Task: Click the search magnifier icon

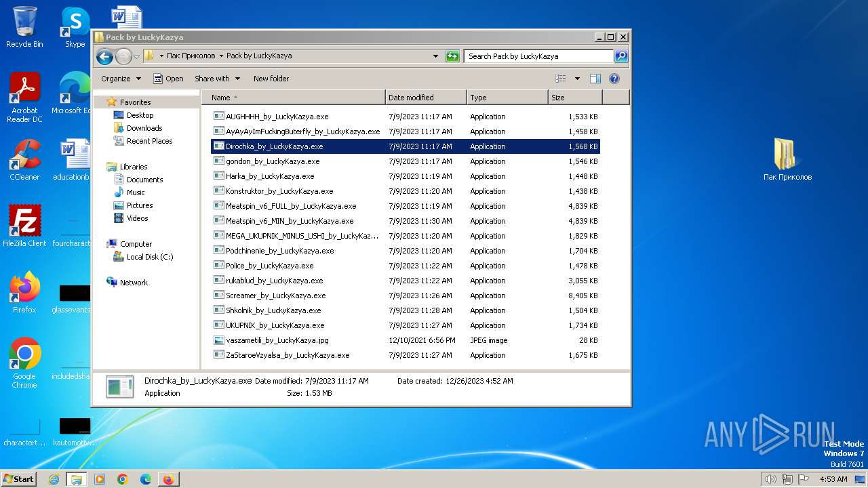Action: tap(621, 56)
